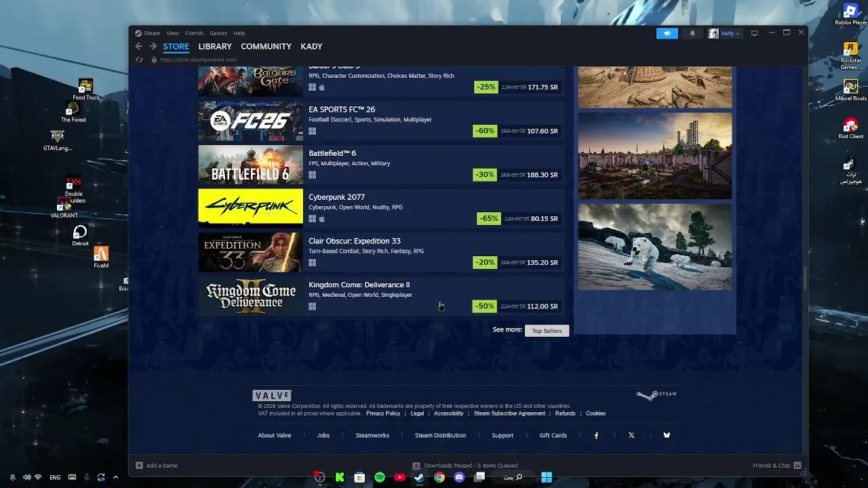Open the Help menu

[239, 33]
